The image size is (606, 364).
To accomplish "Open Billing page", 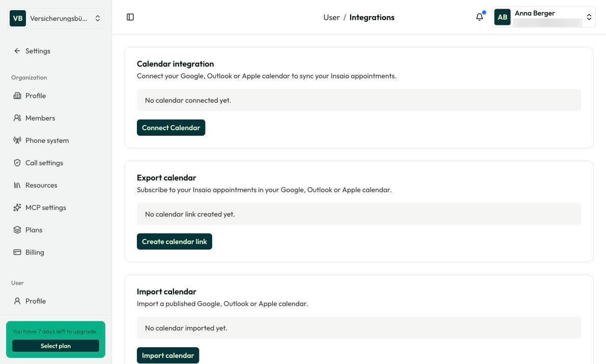I will 35,253.
